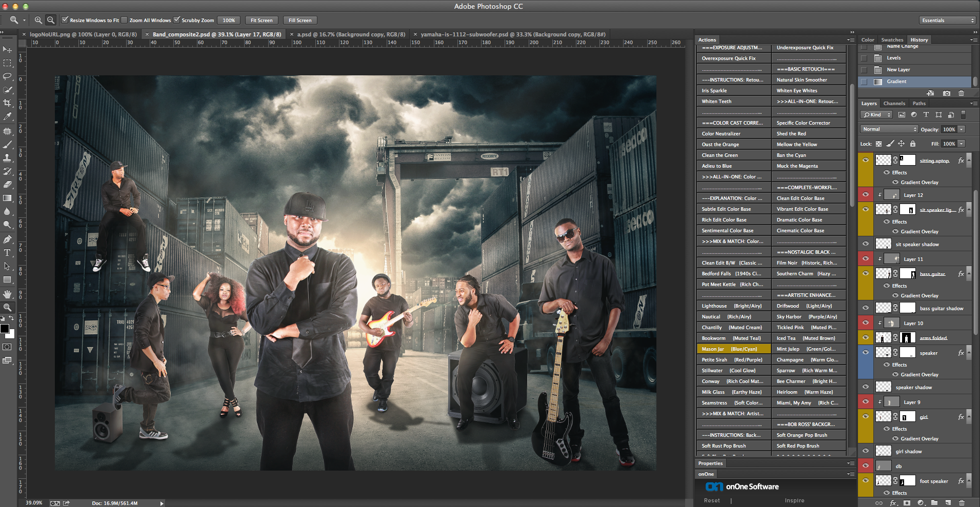Click Lock all padlock icon
Viewport: 980px width, 507px height.
click(913, 144)
